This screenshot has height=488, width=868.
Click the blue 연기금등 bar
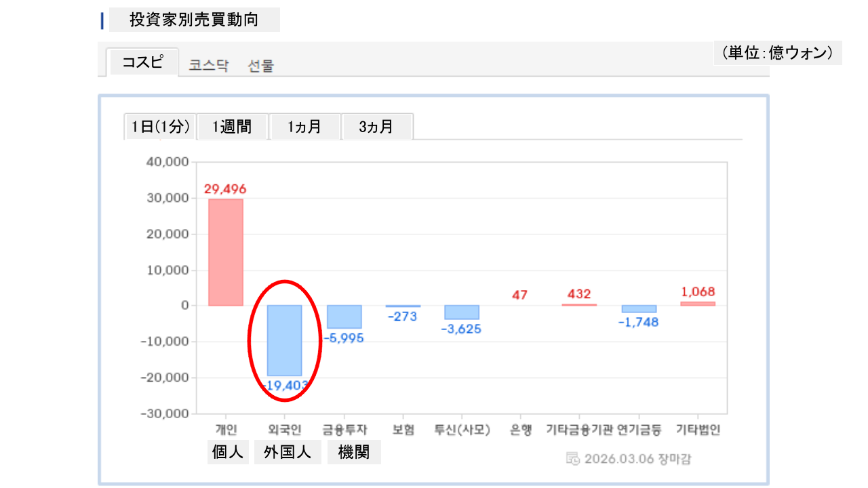pos(639,309)
